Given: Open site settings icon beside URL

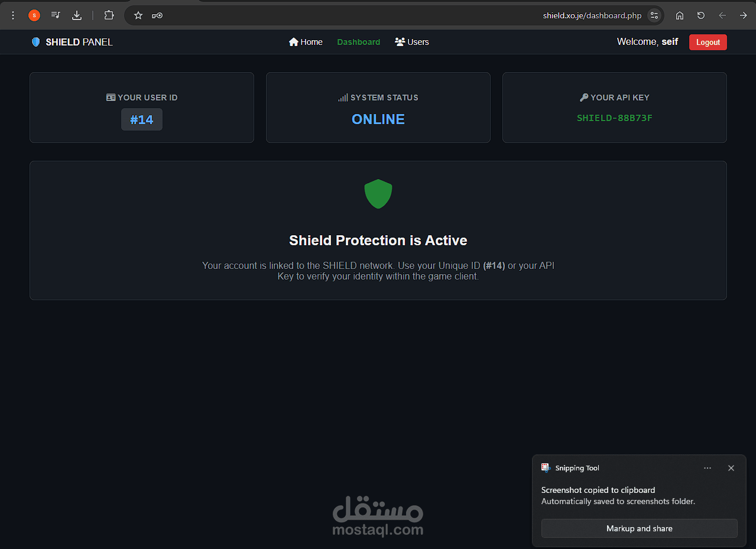Looking at the screenshot, I should [654, 15].
